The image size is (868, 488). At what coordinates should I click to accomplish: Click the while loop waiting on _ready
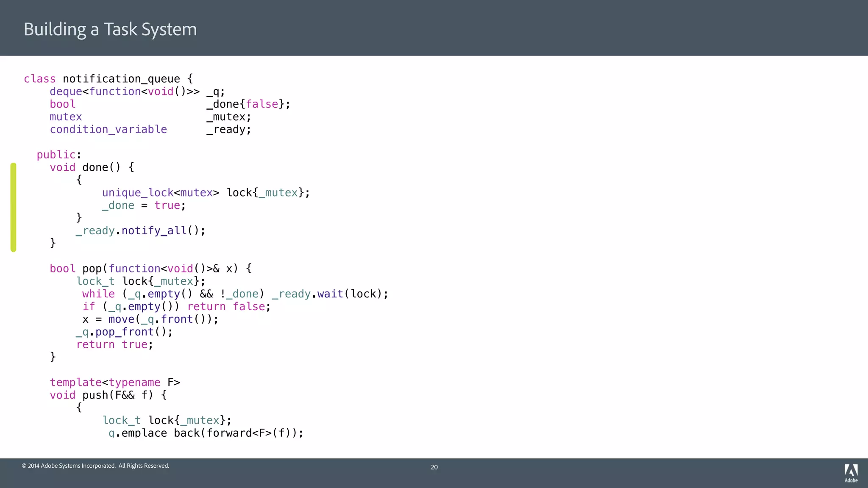235,294
